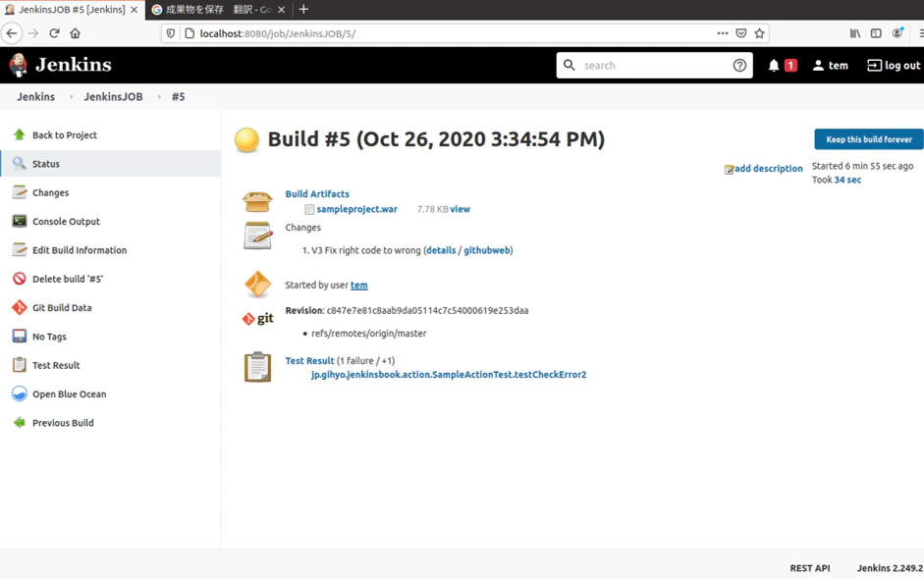Expand the breadcrumb arrow after Jenkins
Screen dimensions: 924x579
click(x=72, y=96)
